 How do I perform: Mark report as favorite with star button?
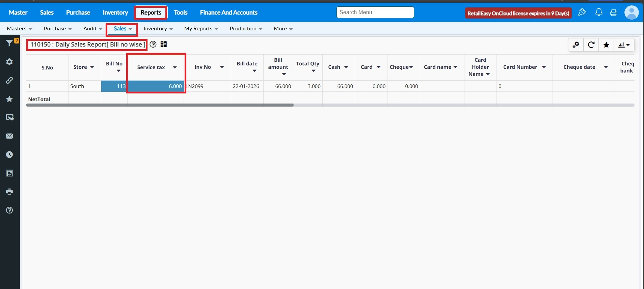606,45
